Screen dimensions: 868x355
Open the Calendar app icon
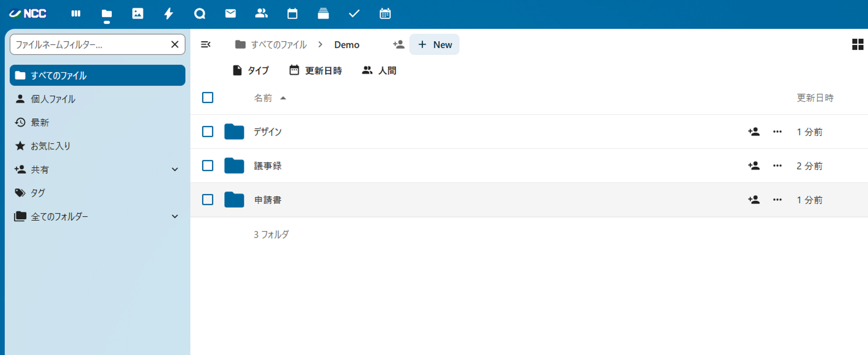(x=292, y=14)
